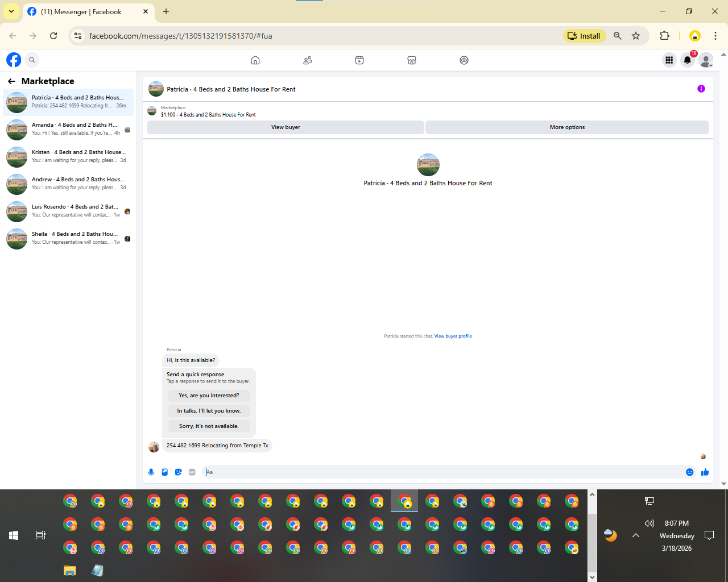Send quick response 'Yes, are you interested?'
Viewport: 728px width, 582px height.
click(x=209, y=396)
